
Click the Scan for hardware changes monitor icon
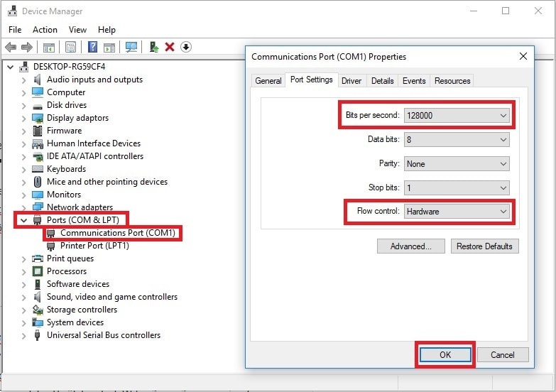(x=131, y=47)
